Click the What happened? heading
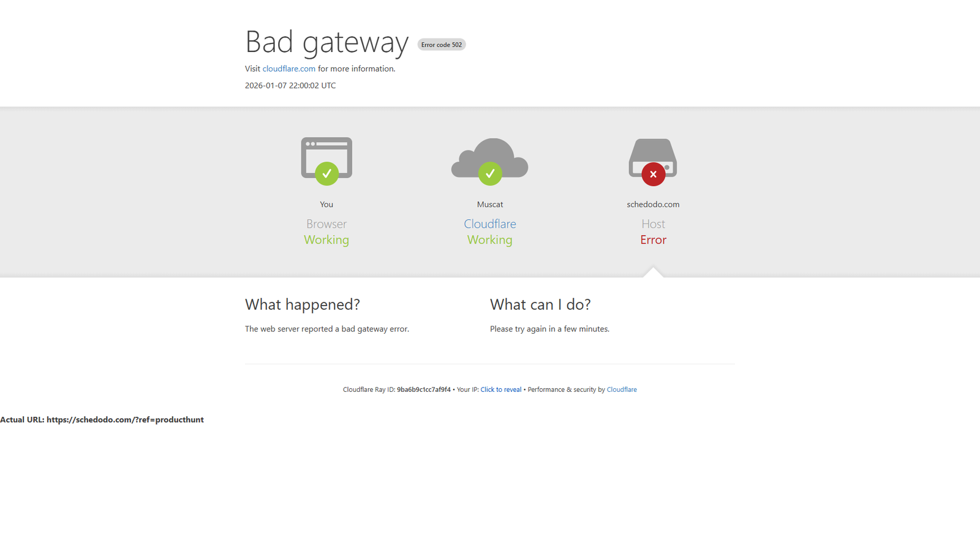 (303, 304)
